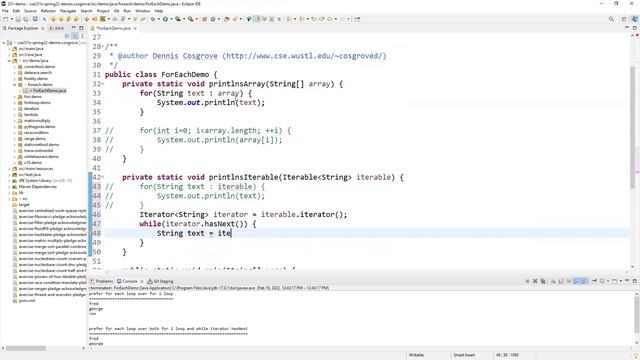Open the Open Perspective icon

624,19
